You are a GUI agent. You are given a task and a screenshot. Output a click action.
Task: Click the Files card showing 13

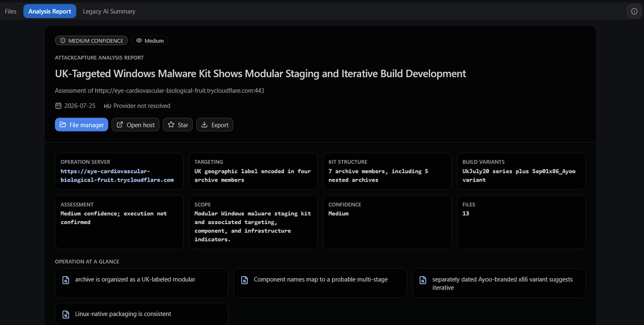521,222
